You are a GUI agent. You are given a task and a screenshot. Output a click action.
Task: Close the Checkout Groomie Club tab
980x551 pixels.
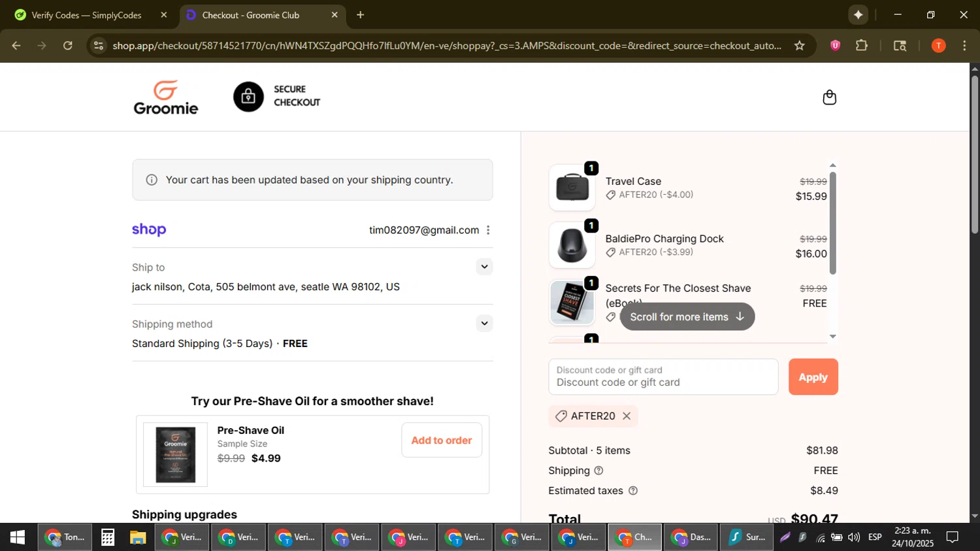coord(335,15)
